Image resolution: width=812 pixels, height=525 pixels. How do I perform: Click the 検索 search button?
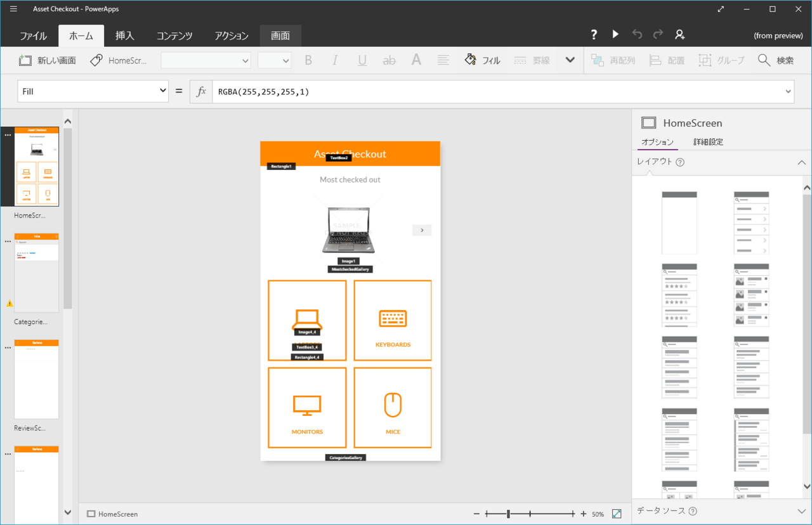click(776, 60)
